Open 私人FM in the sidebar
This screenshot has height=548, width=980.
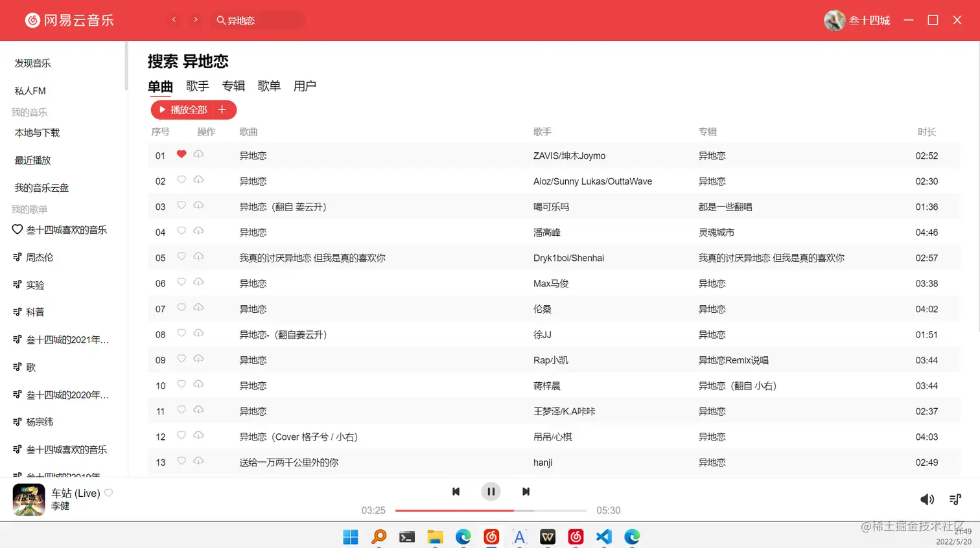point(30,91)
